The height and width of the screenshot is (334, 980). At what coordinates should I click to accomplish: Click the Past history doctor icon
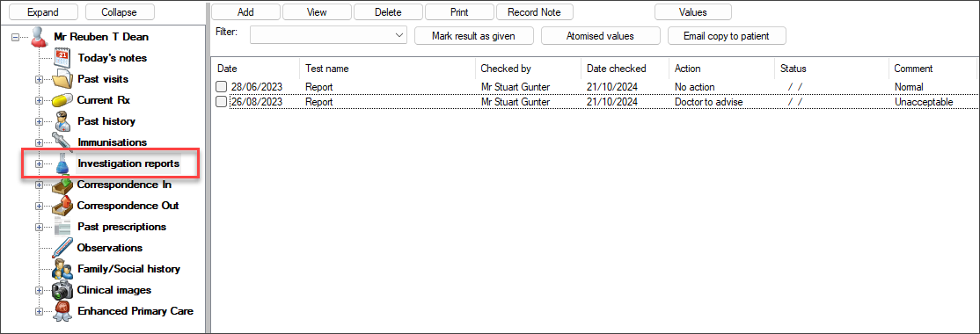coord(63,121)
